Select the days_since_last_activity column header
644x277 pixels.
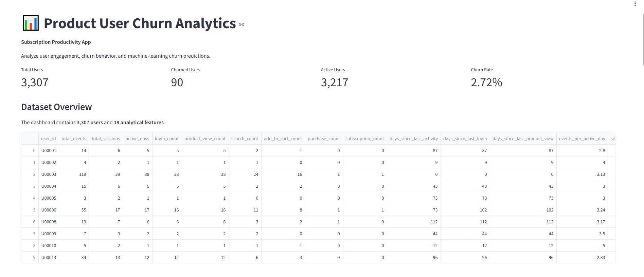click(x=414, y=138)
